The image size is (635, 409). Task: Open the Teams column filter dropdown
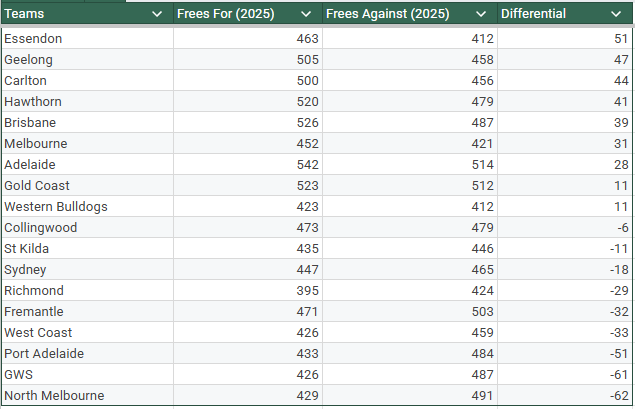click(157, 14)
